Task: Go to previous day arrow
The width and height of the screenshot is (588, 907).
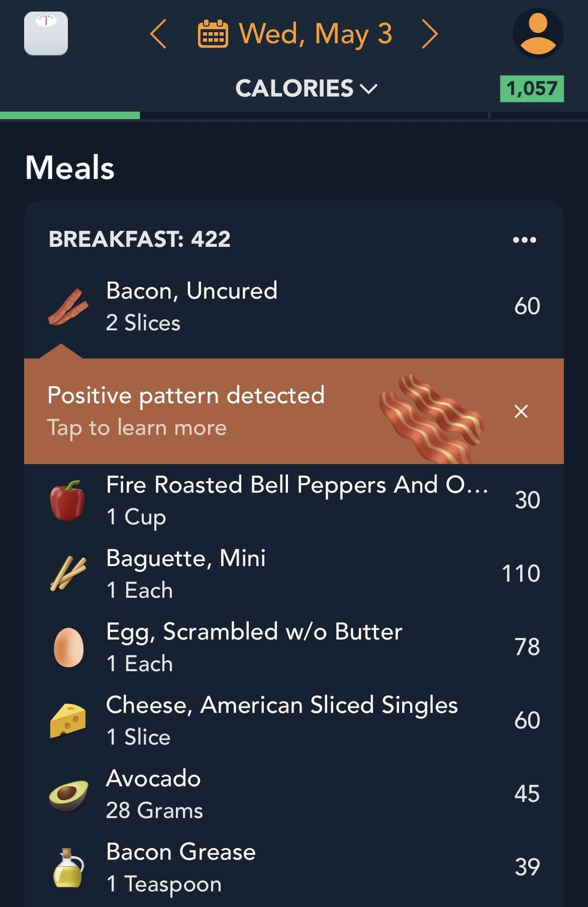Action: (158, 34)
